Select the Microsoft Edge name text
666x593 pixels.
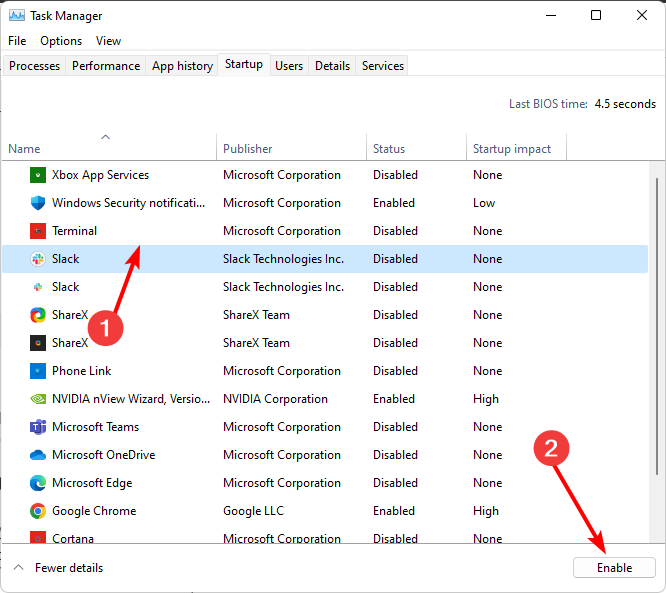(x=92, y=483)
